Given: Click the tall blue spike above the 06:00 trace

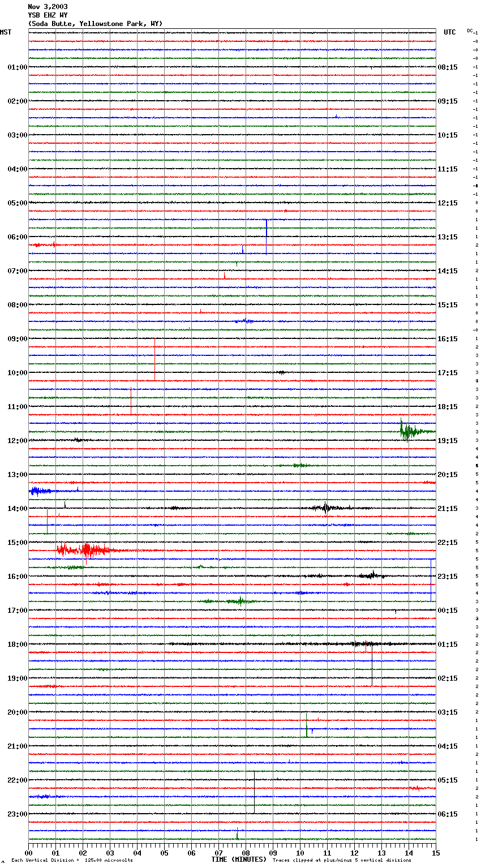Looking at the screenshot, I should pos(267,237).
